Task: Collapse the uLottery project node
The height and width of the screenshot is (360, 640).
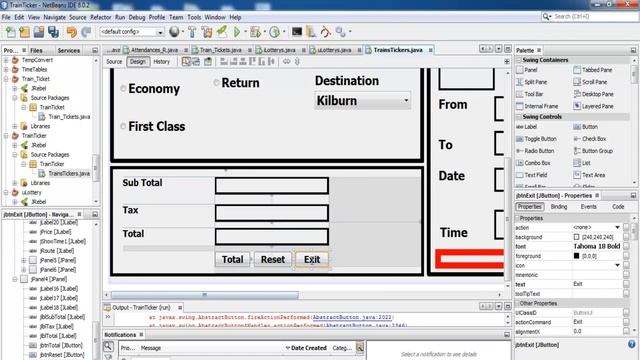Action: point(6,192)
